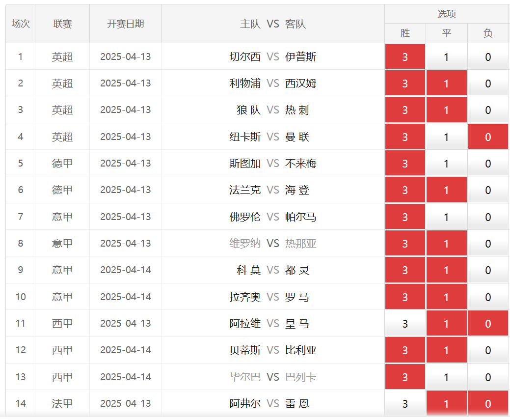Screen dimensions: 510x420
Task: Click the 平 column header
Action: 447,33
